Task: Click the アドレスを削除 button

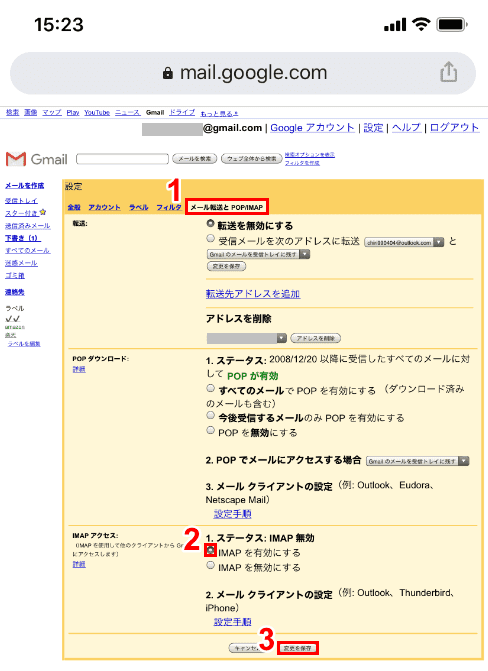Action: point(316,338)
